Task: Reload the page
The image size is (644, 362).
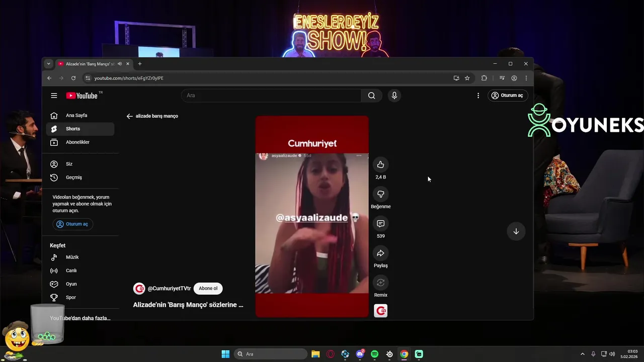Action: pos(73,78)
